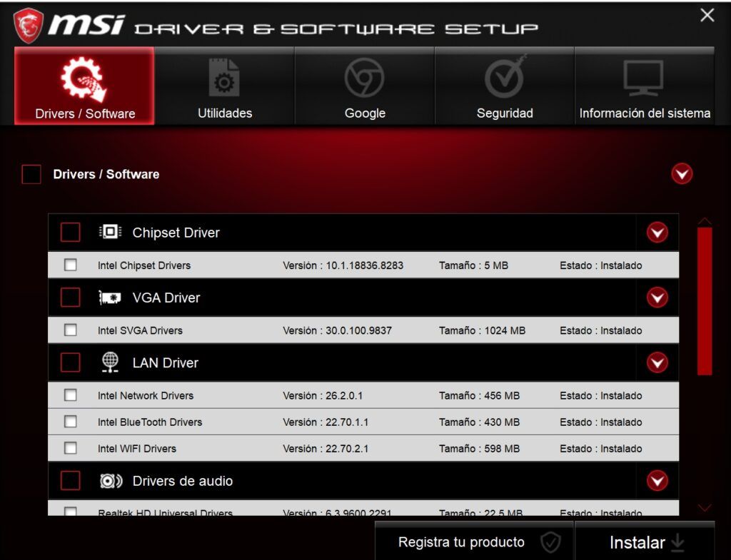Click the shield icon beside Registra tu producto

(x=550, y=542)
